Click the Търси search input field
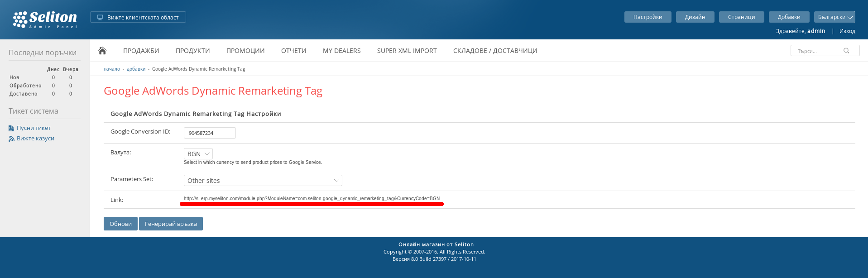 click(825, 51)
